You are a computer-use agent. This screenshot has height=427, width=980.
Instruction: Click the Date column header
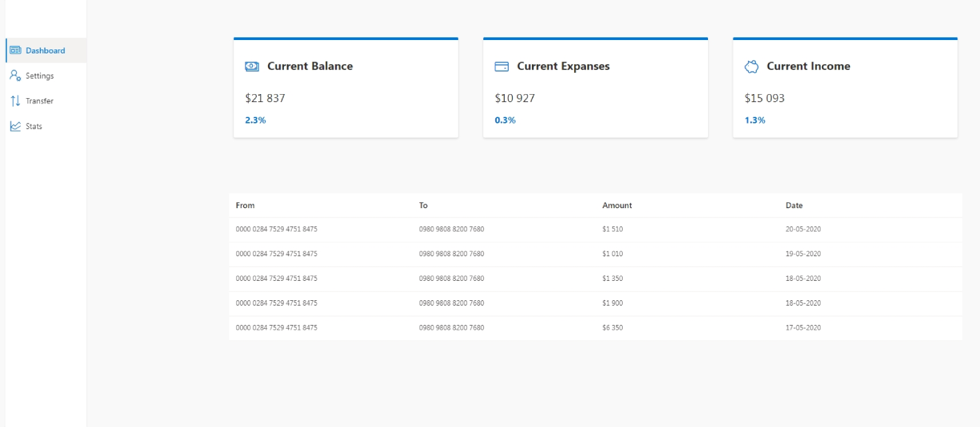pos(794,205)
